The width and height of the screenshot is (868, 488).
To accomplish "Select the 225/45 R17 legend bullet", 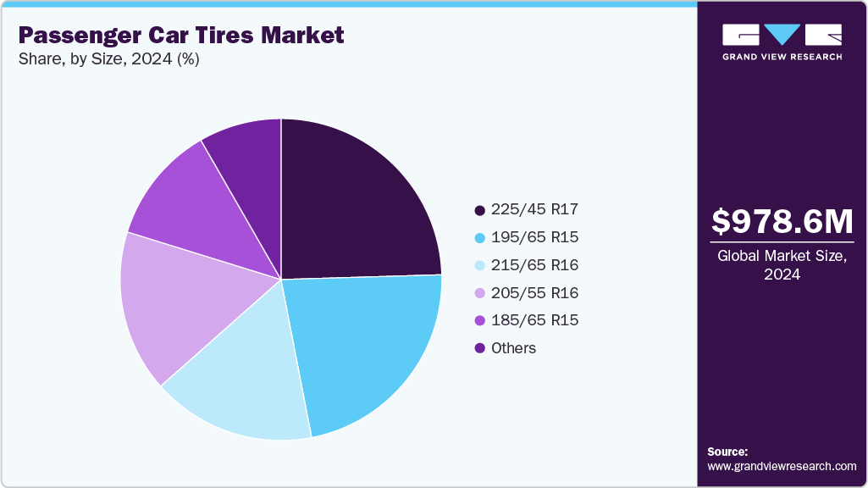I will (480, 209).
